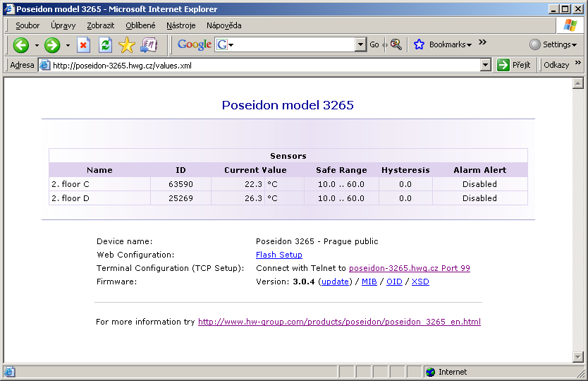The image size is (588, 381).
Task: Click the scrollbar down arrow
Action: [x=578, y=357]
